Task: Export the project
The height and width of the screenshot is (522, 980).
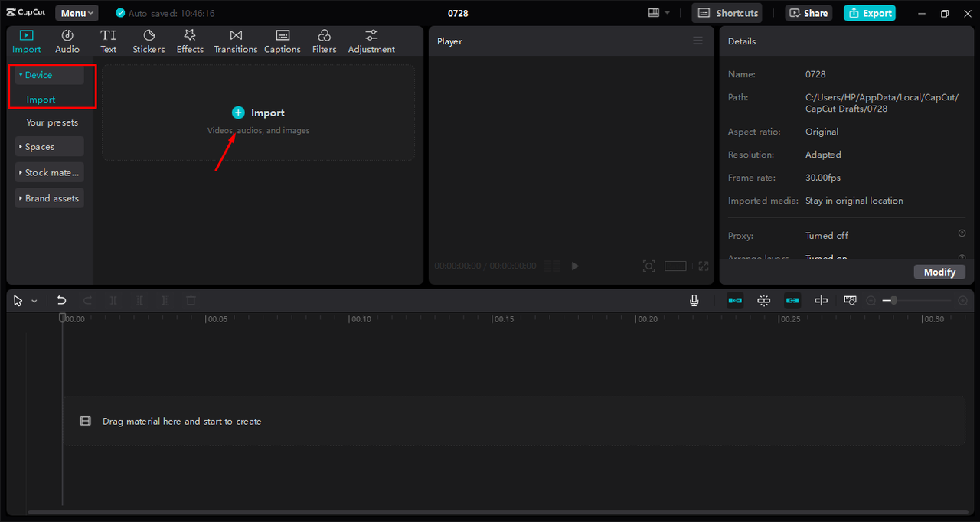Action: (870, 13)
